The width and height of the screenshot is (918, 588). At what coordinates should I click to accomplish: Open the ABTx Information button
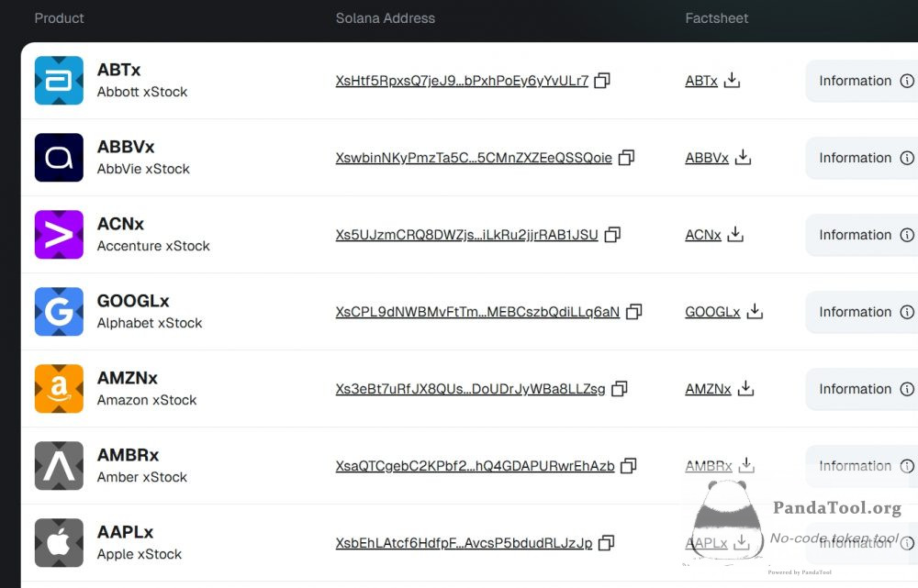click(x=862, y=81)
